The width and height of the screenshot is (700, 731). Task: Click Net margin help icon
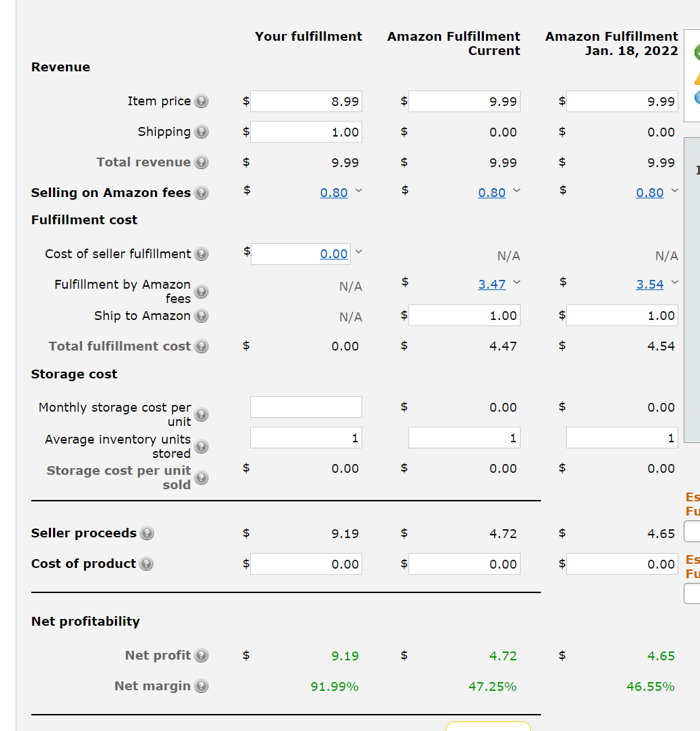[201, 686]
